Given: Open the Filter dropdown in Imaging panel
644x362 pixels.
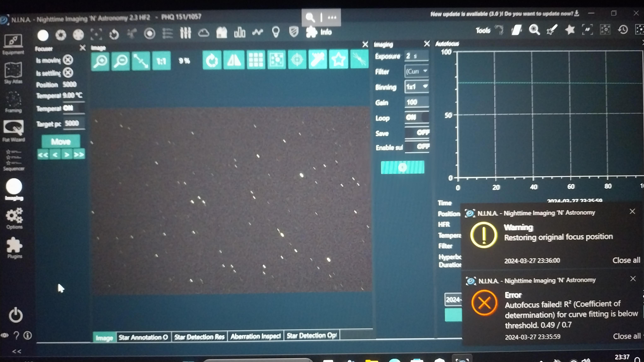Looking at the screenshot, I should (x=417, y=71).
